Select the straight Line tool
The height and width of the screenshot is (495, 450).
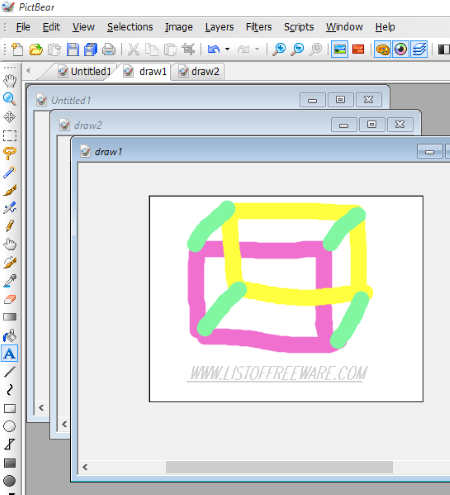pos(9,371)
